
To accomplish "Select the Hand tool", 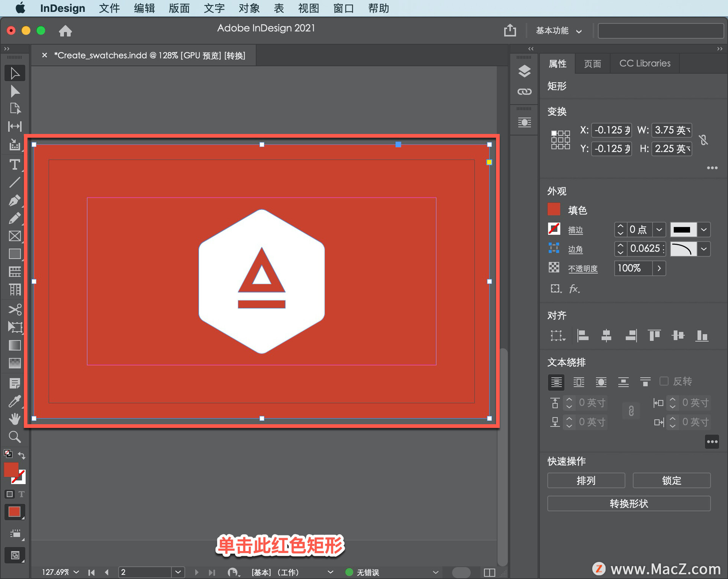I will [14, 419].
